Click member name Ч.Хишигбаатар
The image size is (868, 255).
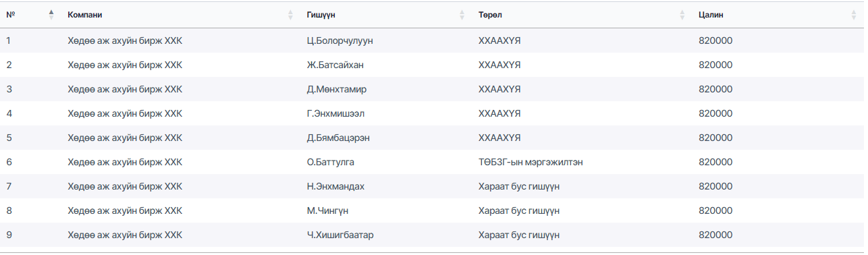coord(340,235)
